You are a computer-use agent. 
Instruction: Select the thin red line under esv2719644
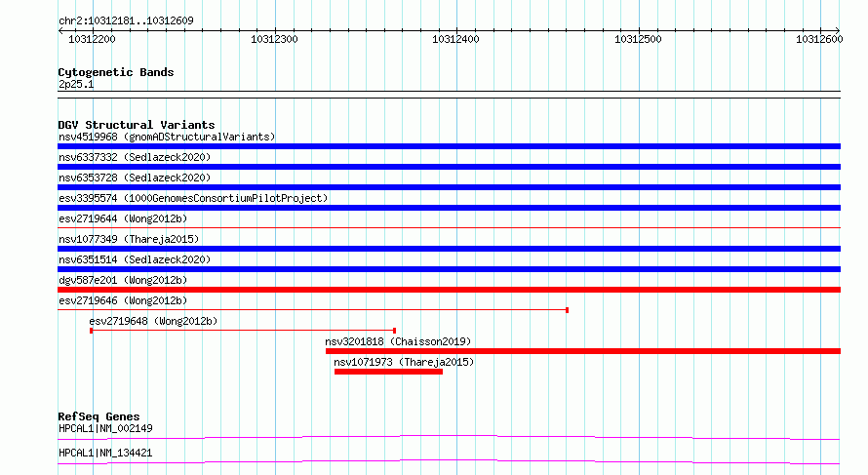[x=449, y=227]
